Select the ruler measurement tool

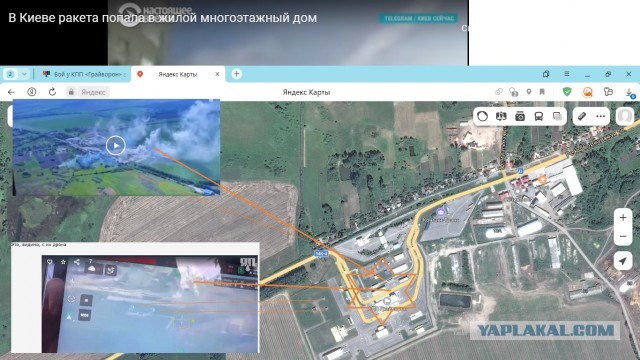[x=582, y=116]
